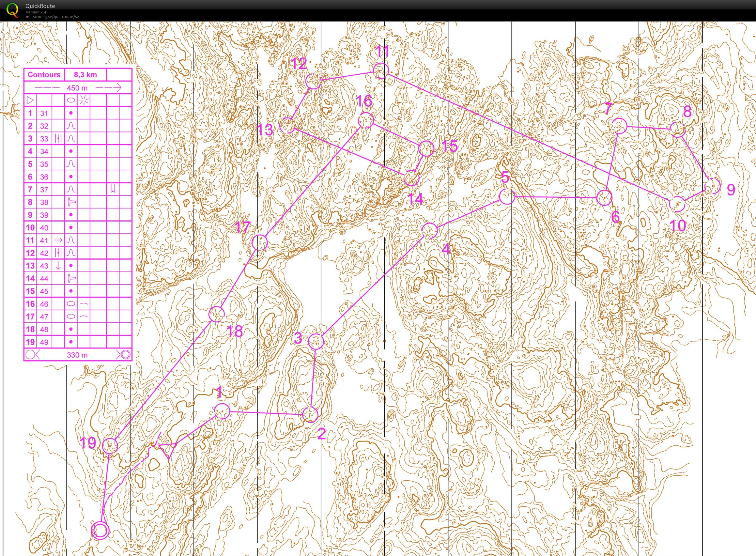Click control code 41 in the table
Screen dimensions: 756x556
click(44, 240)
